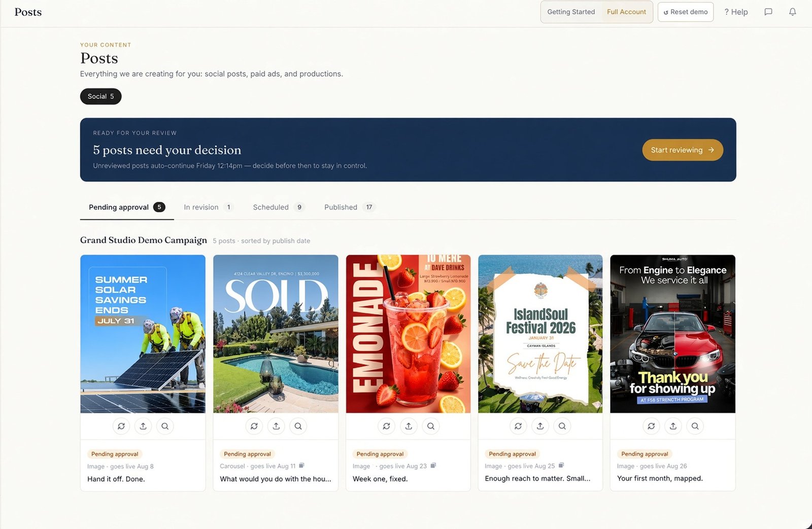Share the lemonade post
812x529 pixels.
[409, 426]
